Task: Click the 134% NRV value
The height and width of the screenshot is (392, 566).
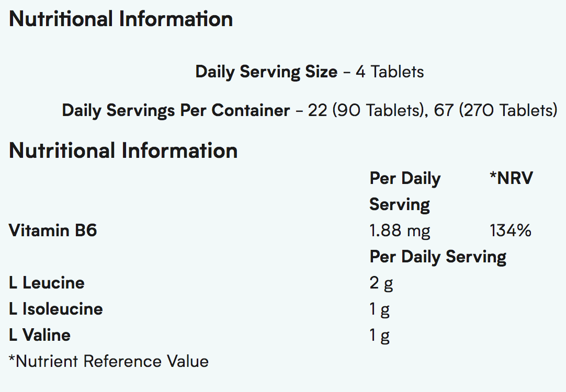Action: click(x=511, y=230)
